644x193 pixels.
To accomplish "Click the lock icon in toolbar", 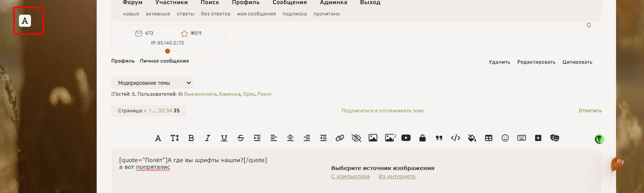I will pos(423,138).
